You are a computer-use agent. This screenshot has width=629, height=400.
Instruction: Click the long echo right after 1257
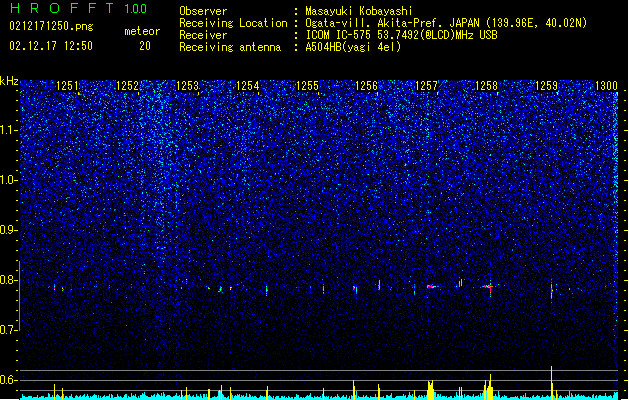(x=432, y=286)
